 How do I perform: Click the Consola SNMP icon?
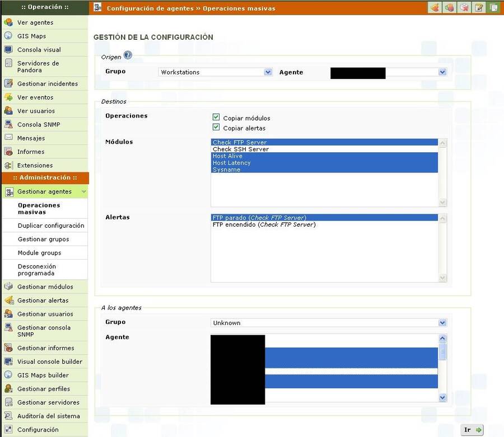(8, 124)
